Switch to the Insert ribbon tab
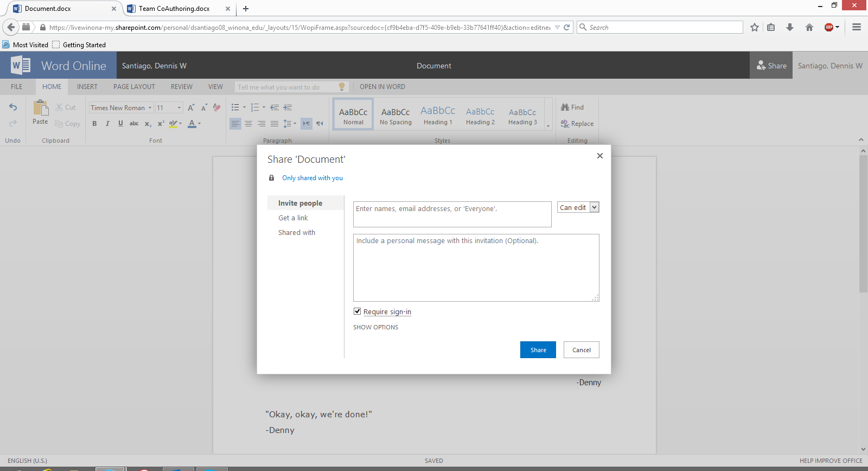The height and width of the screenshot is (471, 868). tap(87, 87)
